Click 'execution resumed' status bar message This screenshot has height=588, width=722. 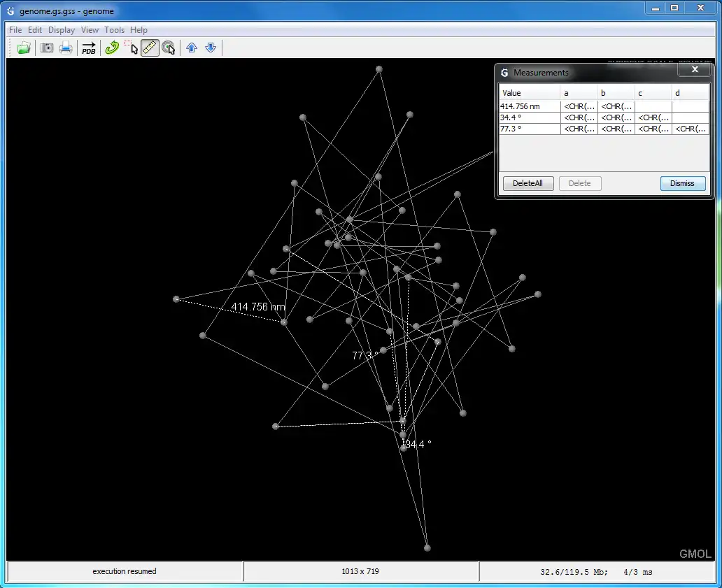(x=125, y=571)
